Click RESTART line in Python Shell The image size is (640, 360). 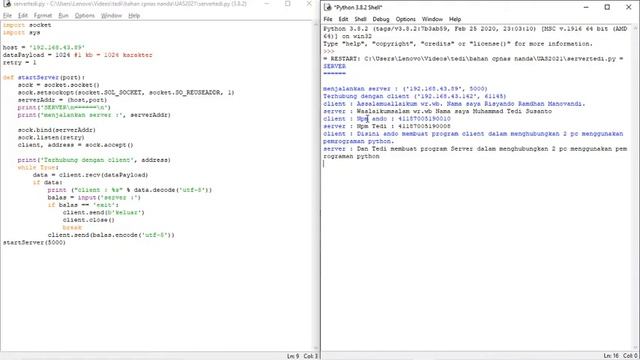click(473, 59)
